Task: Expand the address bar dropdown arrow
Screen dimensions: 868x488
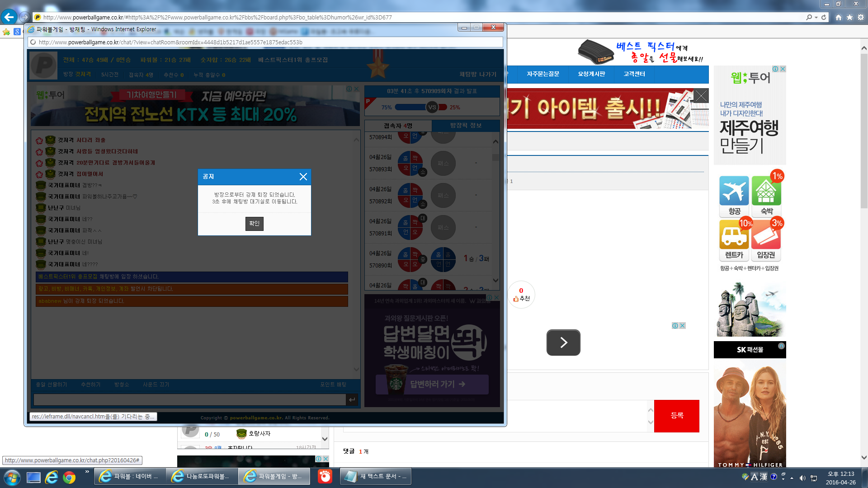Action: (816, 18)
